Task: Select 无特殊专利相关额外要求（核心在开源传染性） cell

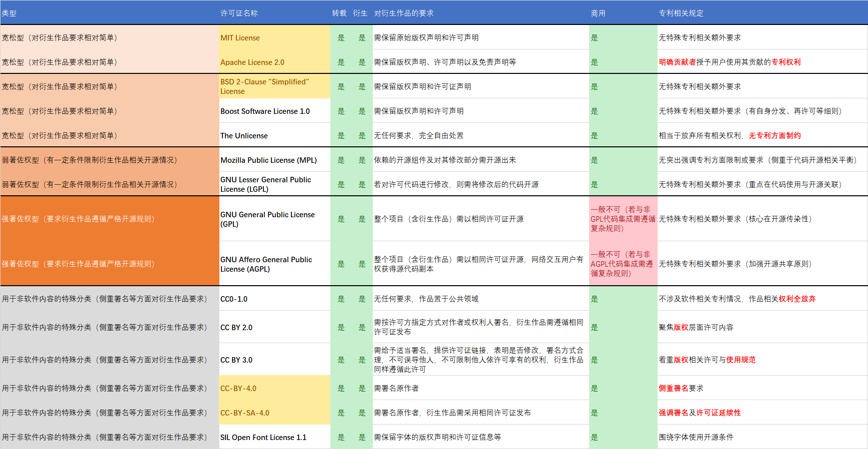Action: point(763,219)
